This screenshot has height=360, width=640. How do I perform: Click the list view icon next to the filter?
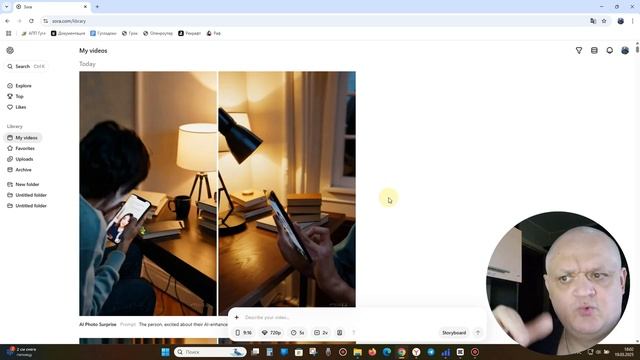594,50
